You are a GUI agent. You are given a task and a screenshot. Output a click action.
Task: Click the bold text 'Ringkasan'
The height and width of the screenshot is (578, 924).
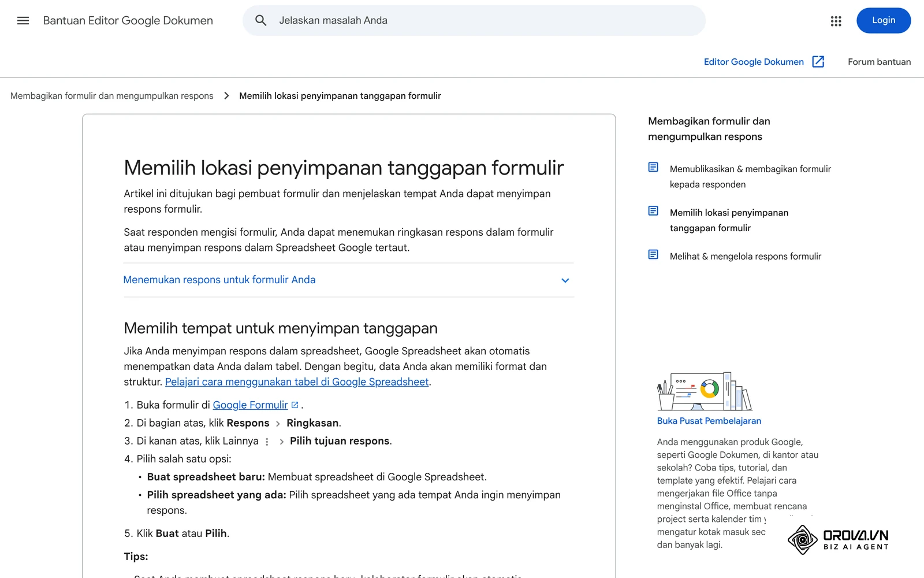coord(312,423)
